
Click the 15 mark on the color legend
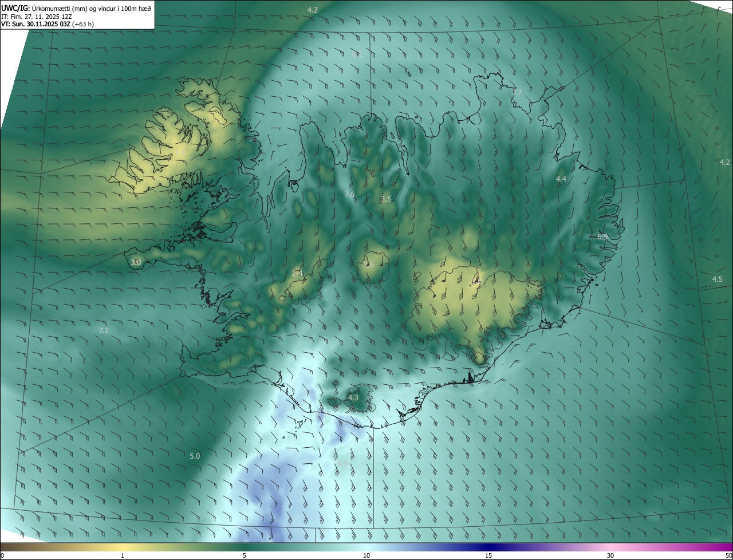[488, 555]
